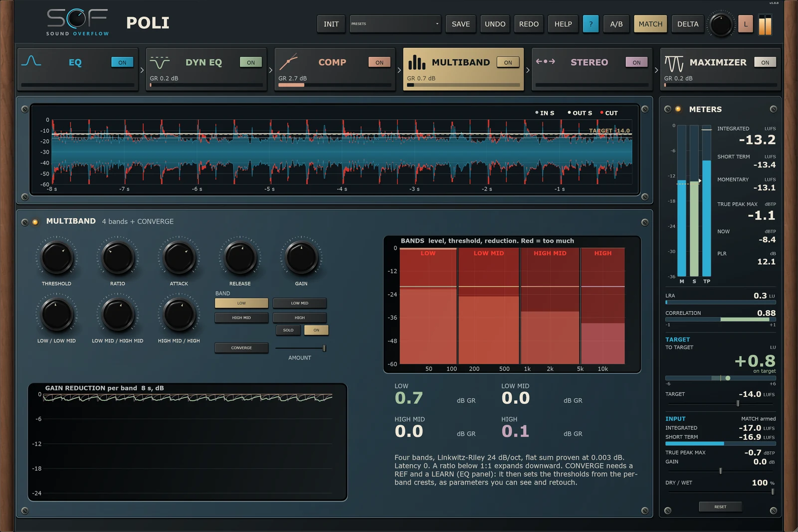The height and width of the screenshot is (532, 798).
Task: Toggle the band ON button
Action: 316,330
